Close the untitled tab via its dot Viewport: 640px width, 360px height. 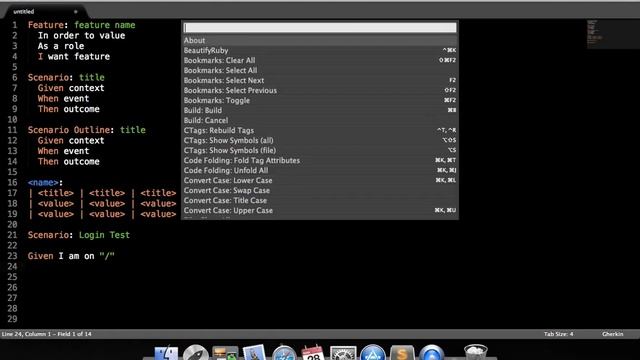(x=76, y=12)
